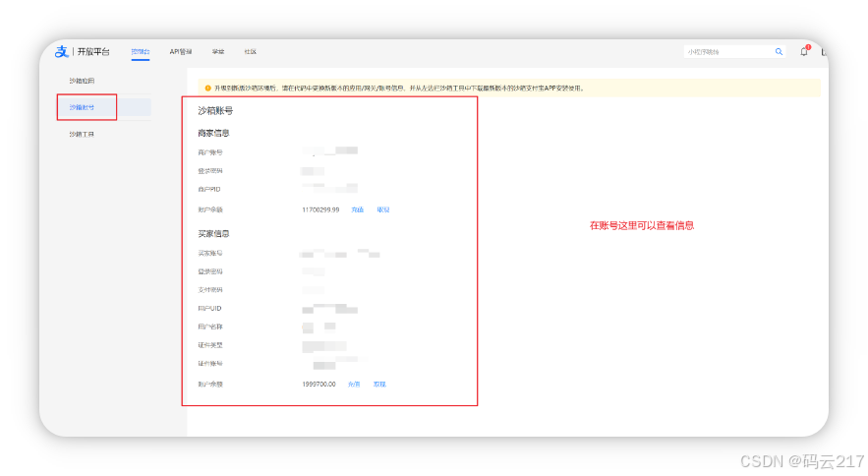The image size is (868, 476).
Task: Select 沙箱账号 in the left sidebar
Action: point(82,107)
